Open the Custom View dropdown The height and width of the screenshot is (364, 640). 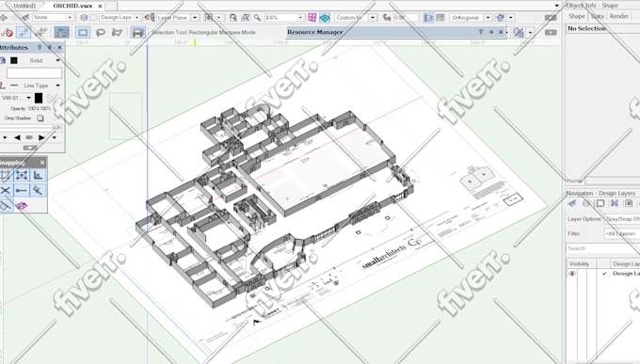pos(355,18)
